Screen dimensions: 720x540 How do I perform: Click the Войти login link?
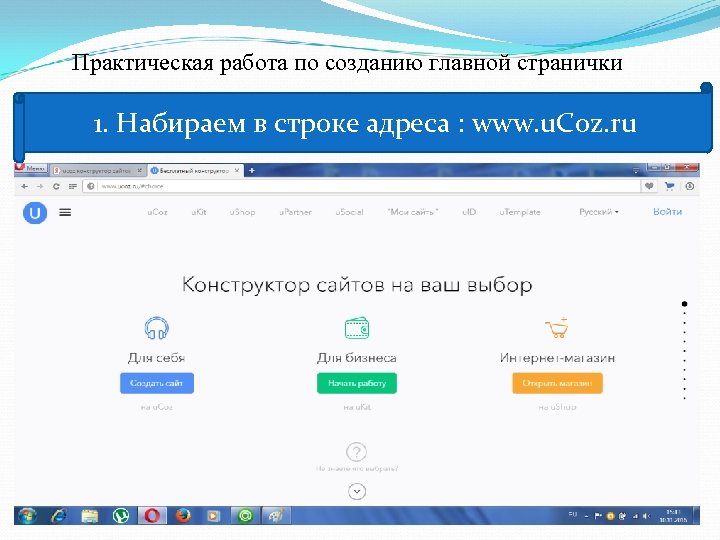(668, 212)
